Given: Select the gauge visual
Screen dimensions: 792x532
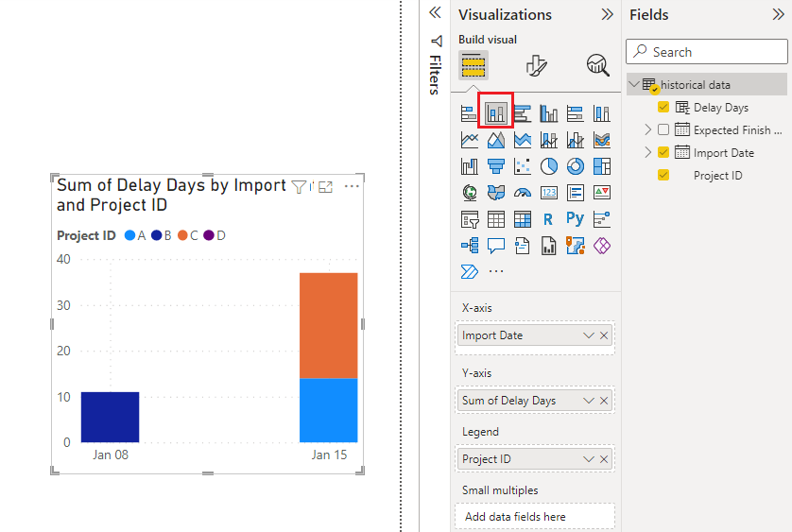Looking at the screenshot, I should tap(523, 193).
